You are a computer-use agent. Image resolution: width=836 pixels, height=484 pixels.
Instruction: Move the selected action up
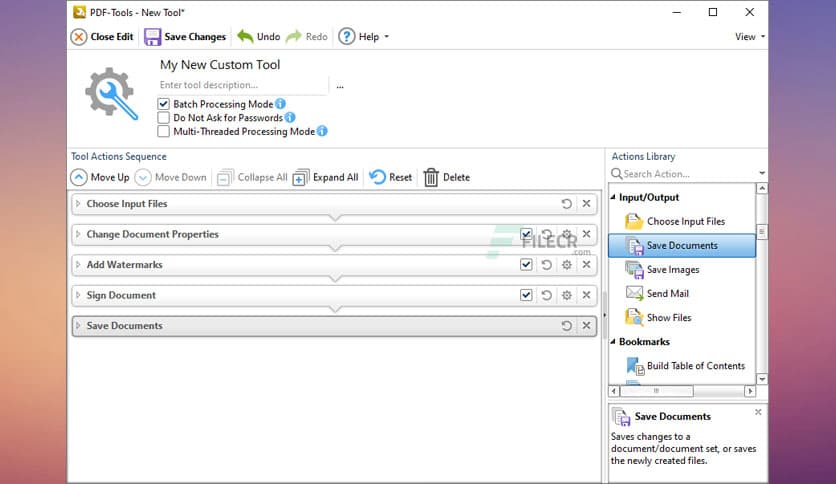tap(100, 178)
